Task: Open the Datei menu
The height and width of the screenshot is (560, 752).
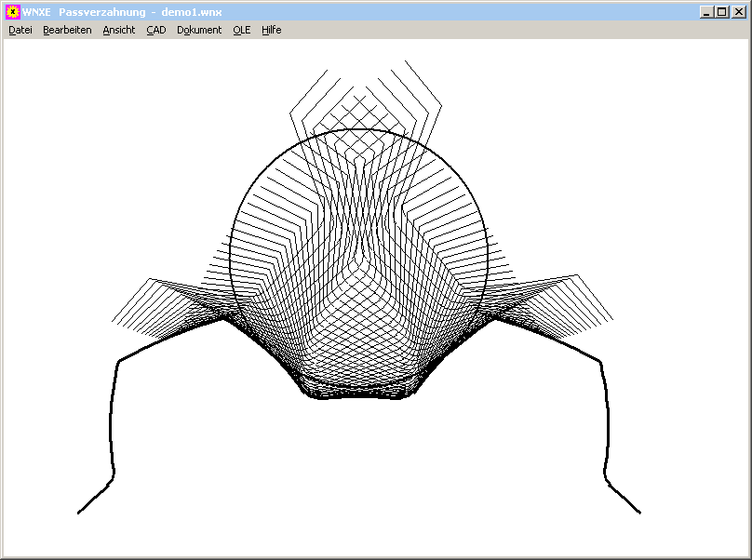Action: coord(20,30)
